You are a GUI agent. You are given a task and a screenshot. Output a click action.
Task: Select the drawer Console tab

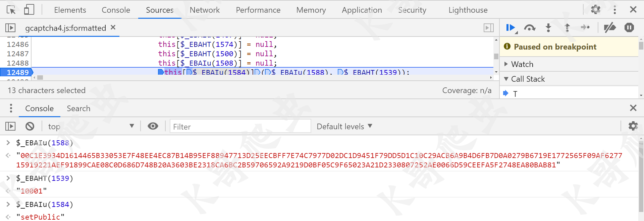coord(39,108)
